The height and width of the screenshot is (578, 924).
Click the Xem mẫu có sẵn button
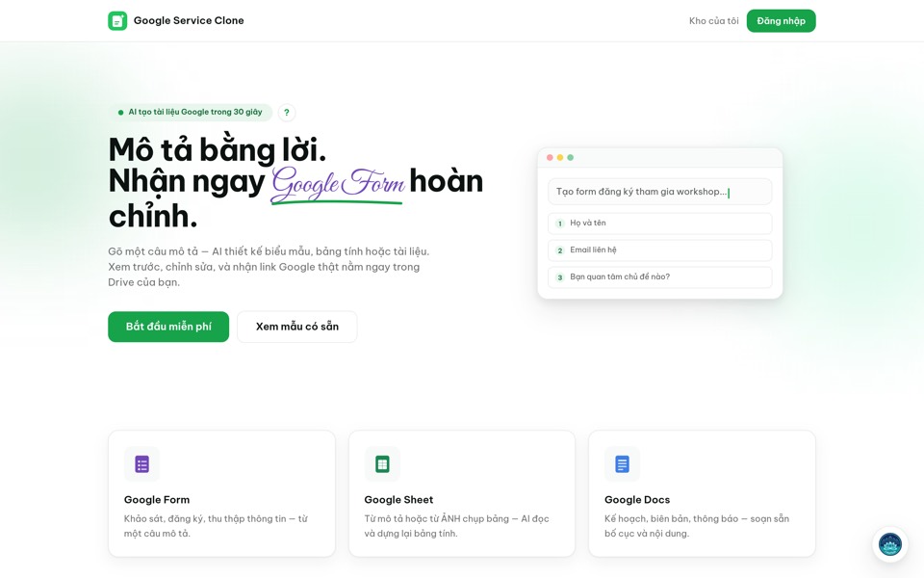pos(297,327)
